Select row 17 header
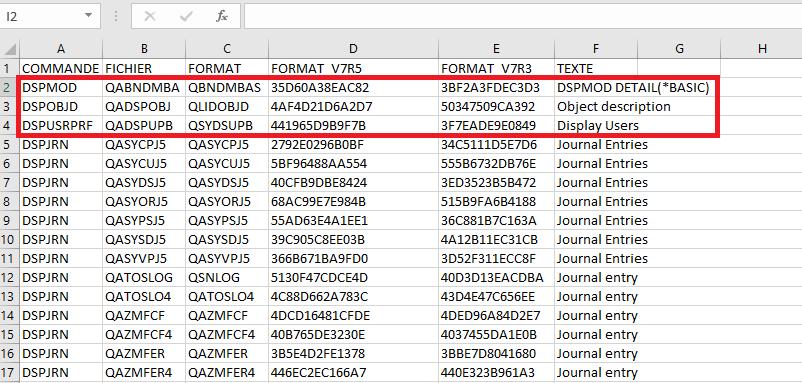Viewport: 802px width, 383px height. click(10, 372)
